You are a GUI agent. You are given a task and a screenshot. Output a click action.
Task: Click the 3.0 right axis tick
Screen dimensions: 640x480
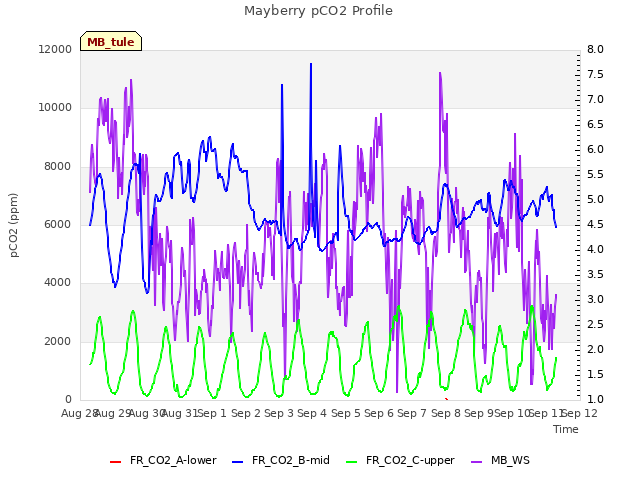point(595,299)
